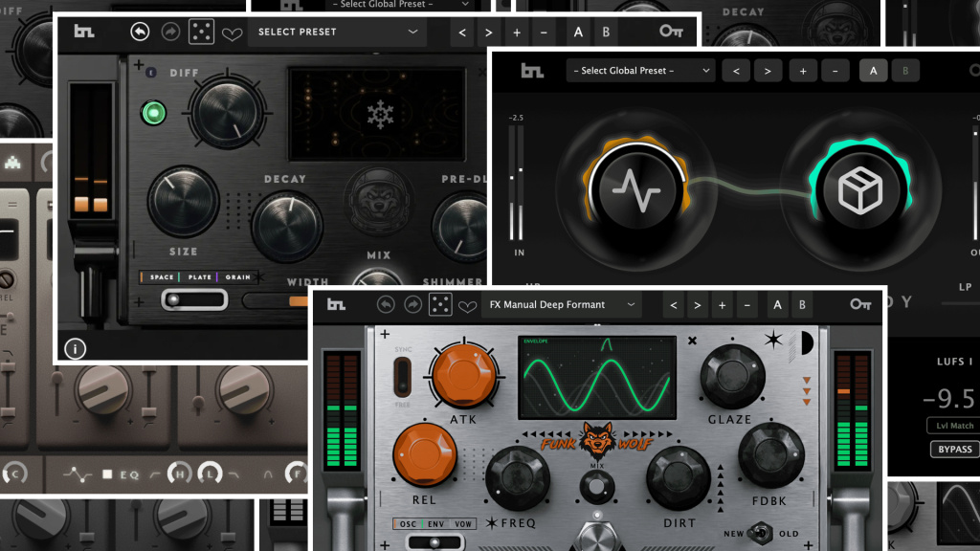This screenshot has height=551, width=980.
Task: Click orange REL knob in Funk Wolf
Action: (x=424, y=454)
